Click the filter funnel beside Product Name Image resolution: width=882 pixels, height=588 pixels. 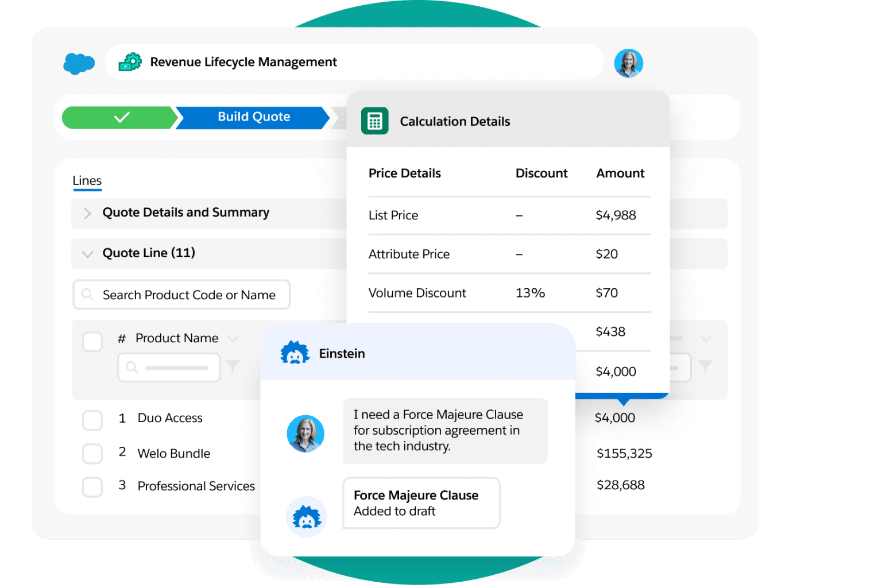233,366
